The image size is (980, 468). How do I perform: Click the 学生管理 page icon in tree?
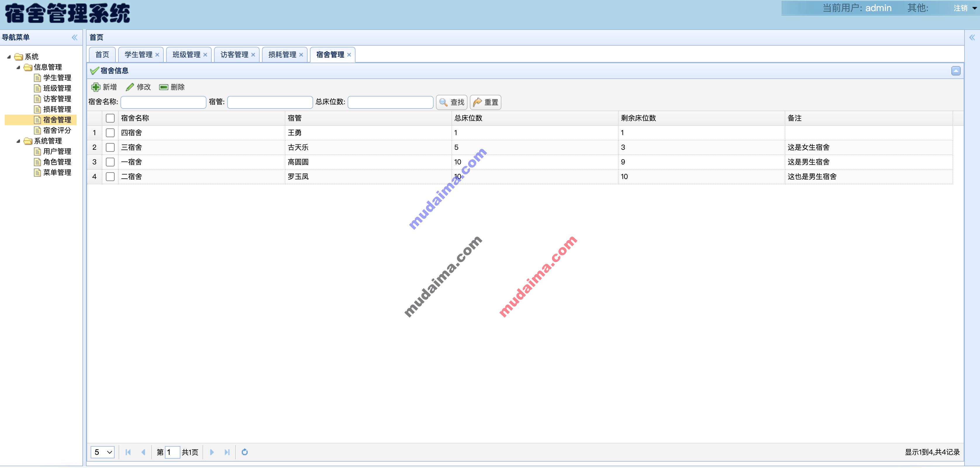(37, 78)
